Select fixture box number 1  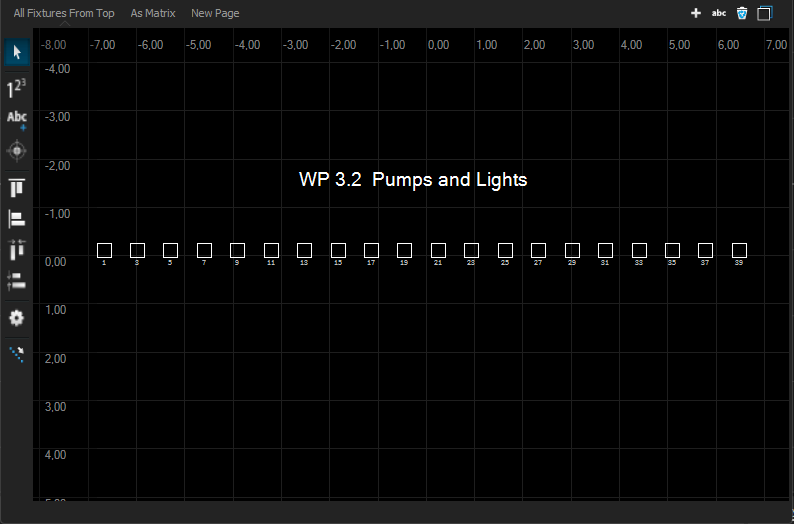(104, 250)
